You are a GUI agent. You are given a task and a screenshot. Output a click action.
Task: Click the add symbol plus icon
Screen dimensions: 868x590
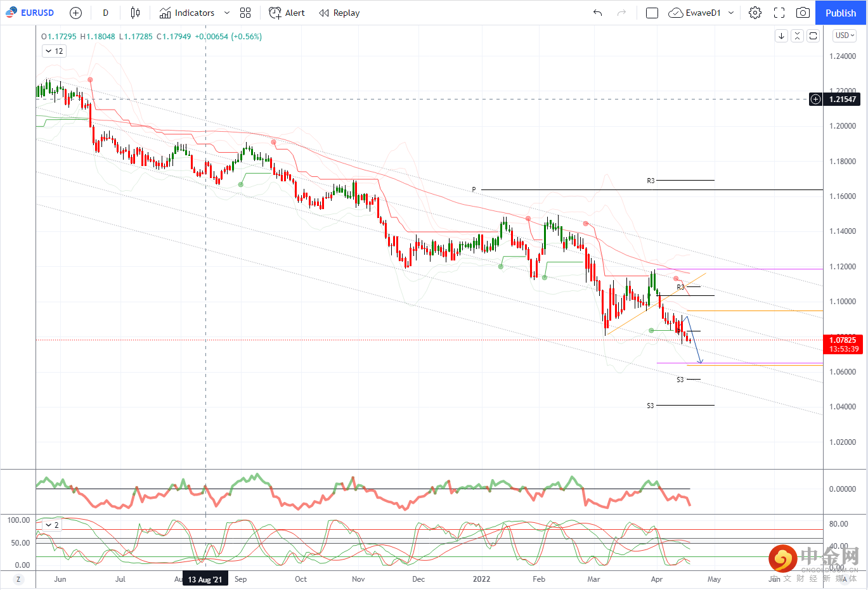(x=75, y=13)
